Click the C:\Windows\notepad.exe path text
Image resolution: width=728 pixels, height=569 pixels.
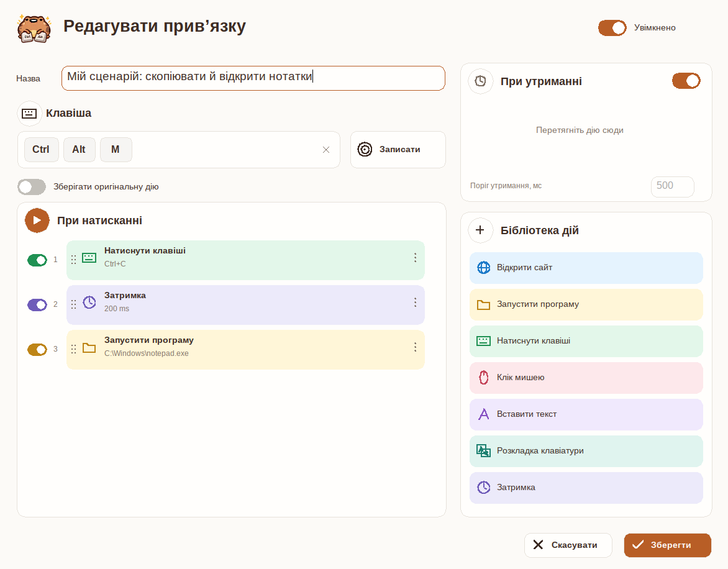(146, 353)
